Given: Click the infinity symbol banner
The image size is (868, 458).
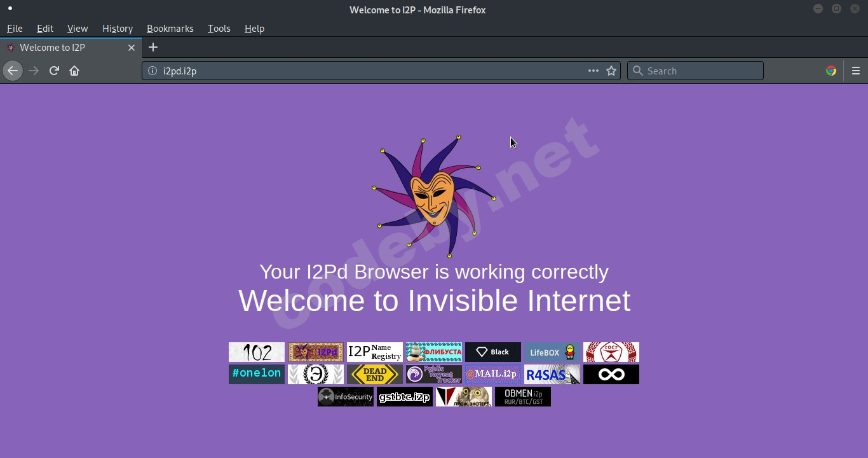Looking at the screenshot, I should [611, 374].
